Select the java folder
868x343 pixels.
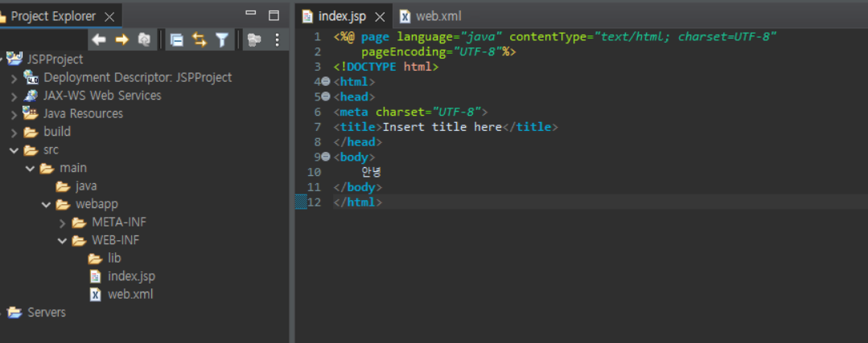point(86,186)
